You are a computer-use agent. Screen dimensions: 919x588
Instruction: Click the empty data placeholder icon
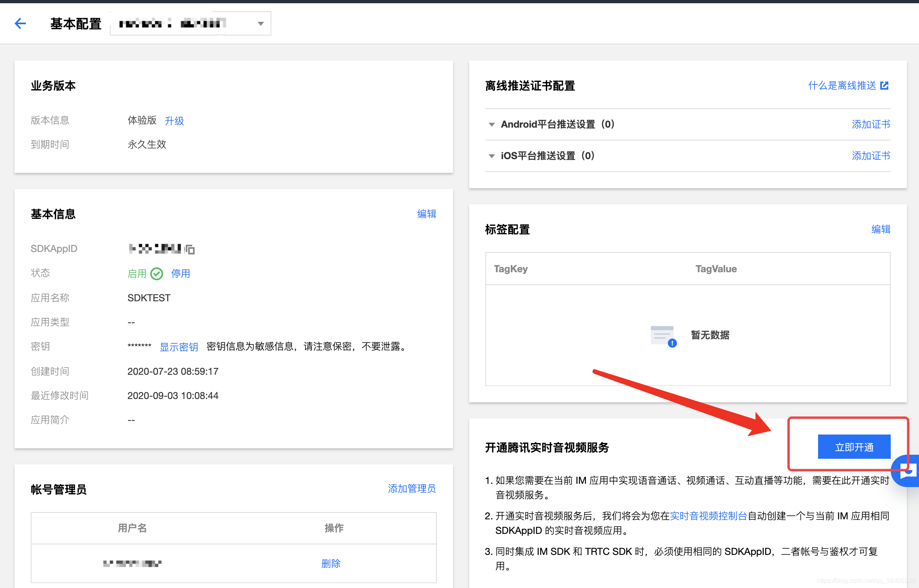663,336
